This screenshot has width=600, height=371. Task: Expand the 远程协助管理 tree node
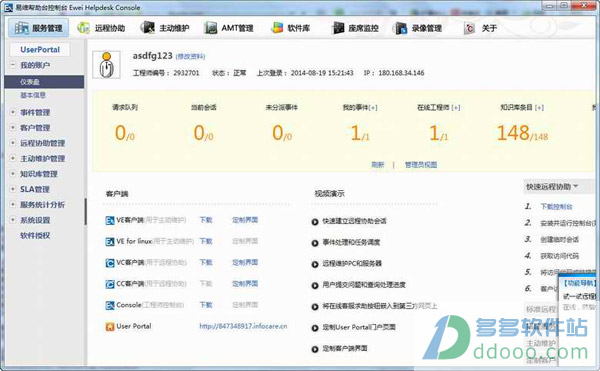[x=13, y=143]
